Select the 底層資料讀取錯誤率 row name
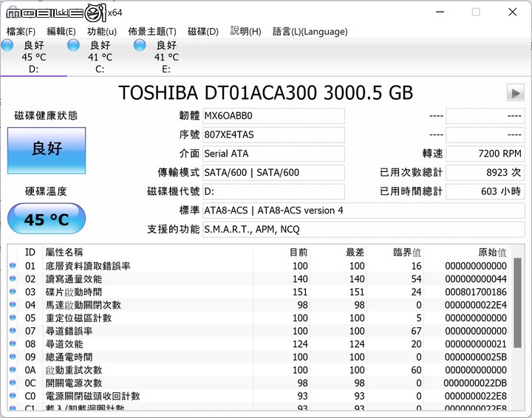 88,266
